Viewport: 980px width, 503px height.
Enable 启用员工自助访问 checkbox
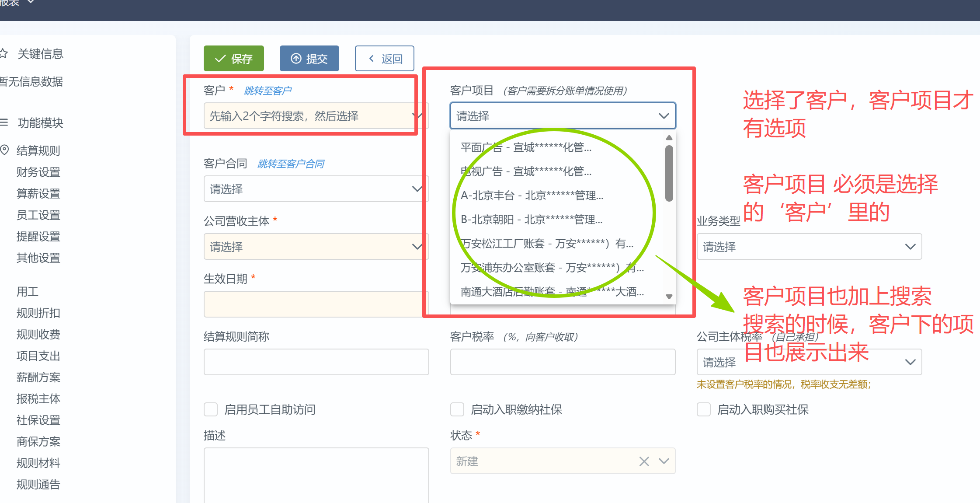coord(211,409)
